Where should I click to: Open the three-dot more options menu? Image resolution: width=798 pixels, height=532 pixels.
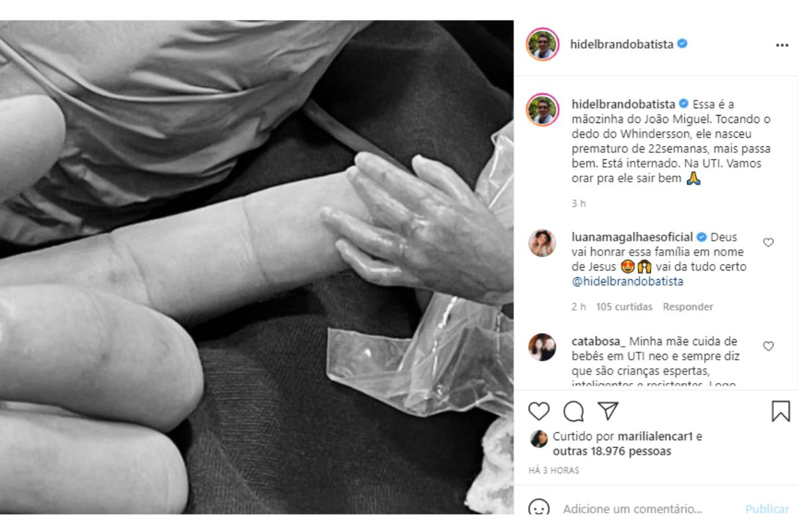pyautogui.click(x=782, y=45)
